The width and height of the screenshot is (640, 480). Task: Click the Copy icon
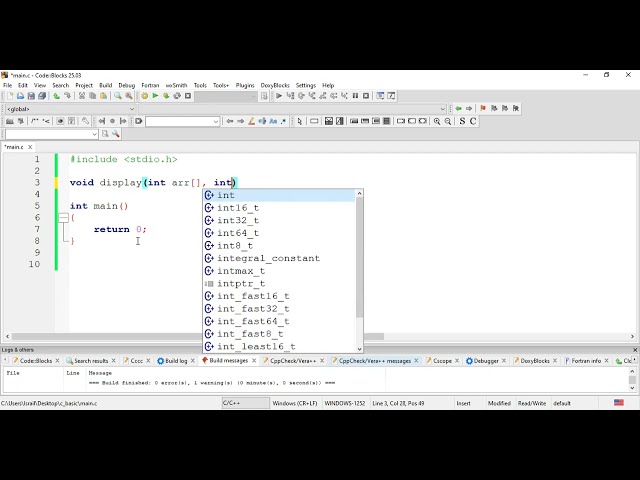[x=93, y=96]
